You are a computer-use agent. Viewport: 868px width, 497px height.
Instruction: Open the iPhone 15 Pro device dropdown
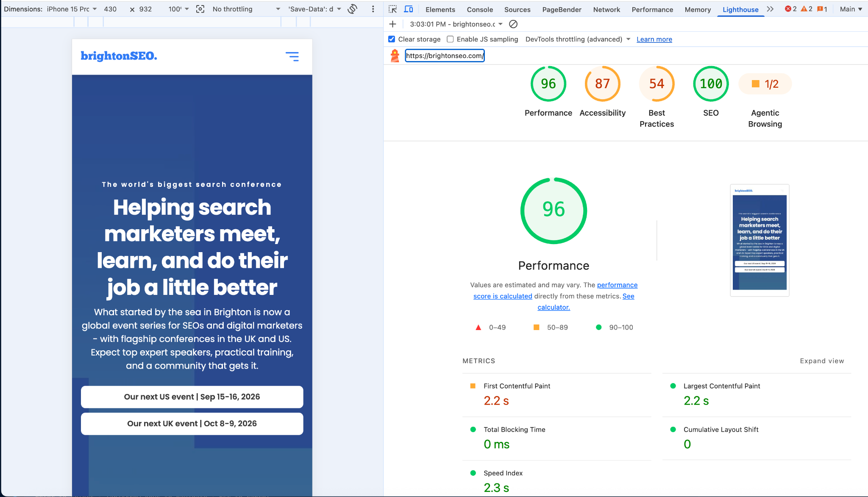[x=72, y=9]
